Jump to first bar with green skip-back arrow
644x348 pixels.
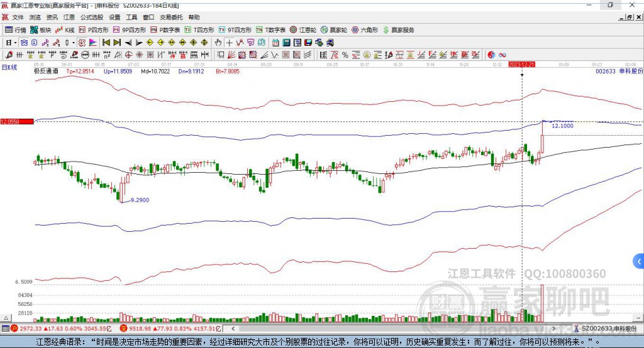click(106, 43)
